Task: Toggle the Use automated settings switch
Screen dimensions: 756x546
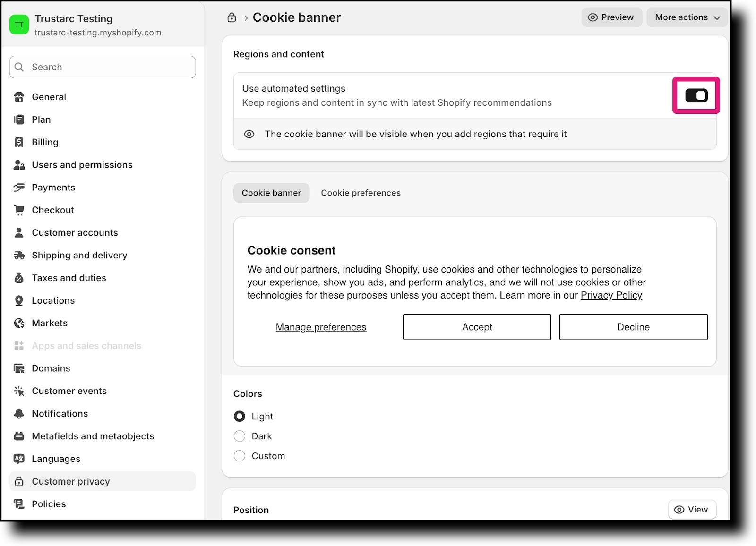Action: 696,96
